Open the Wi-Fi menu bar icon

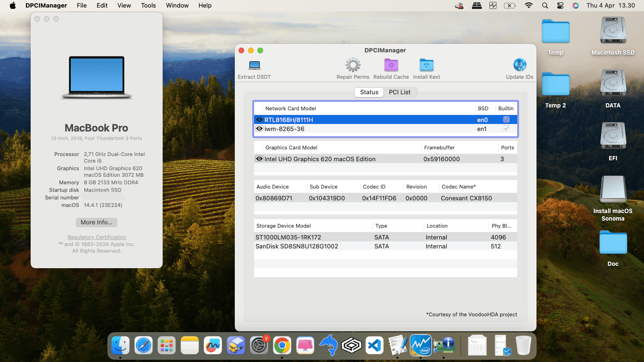[528, 6]
